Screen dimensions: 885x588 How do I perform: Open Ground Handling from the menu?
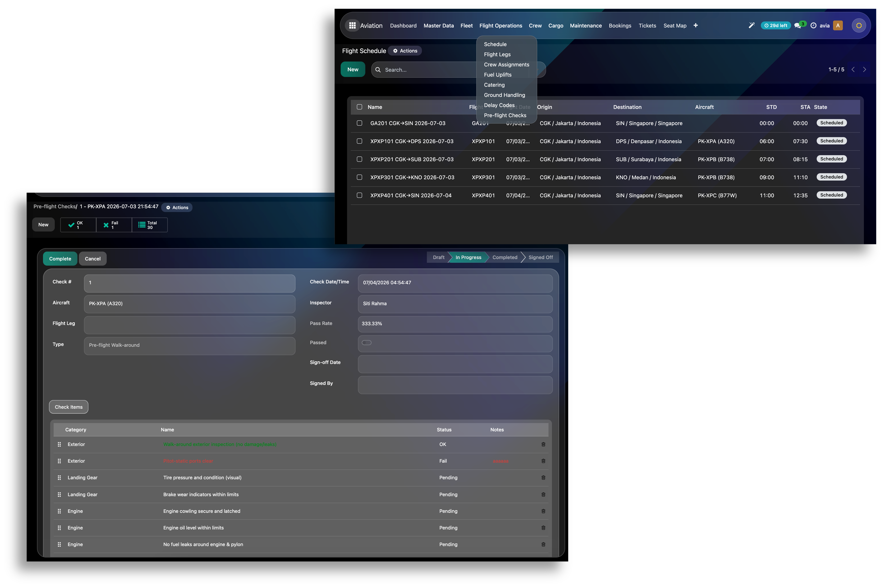click(x=504, y=95)
